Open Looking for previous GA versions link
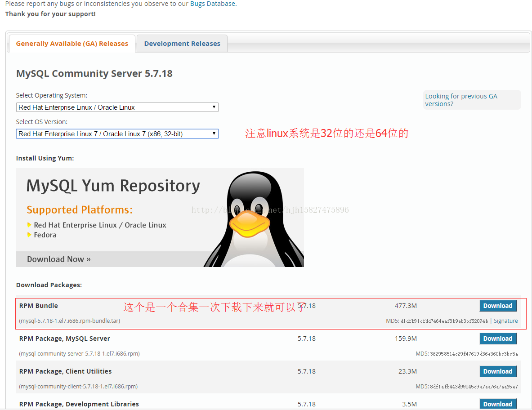532x410 pixels. tap(461, 100)
